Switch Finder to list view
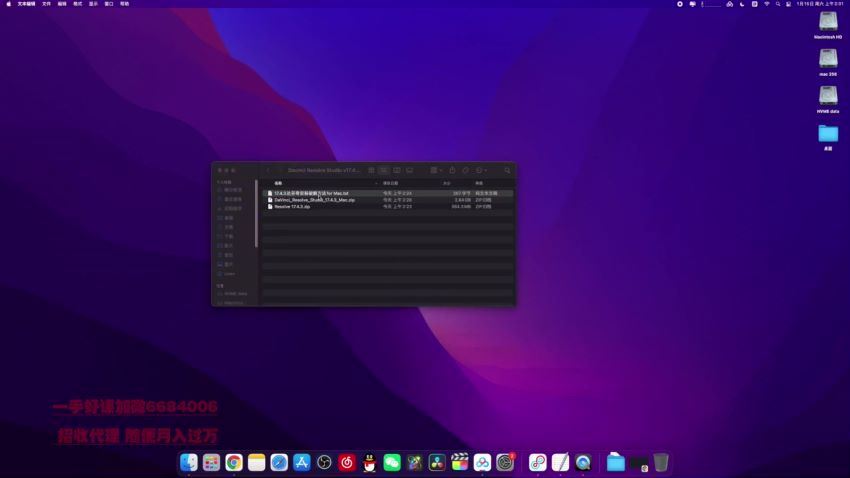The width and height of the screenshot is (850, 478). [x=384, y=170]
